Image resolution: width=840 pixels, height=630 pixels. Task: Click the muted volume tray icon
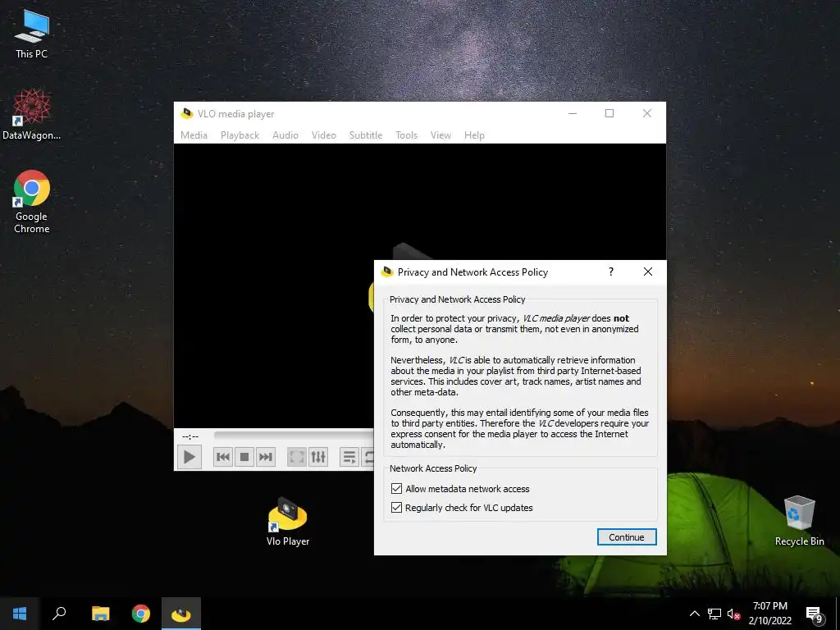pos(734,614)
